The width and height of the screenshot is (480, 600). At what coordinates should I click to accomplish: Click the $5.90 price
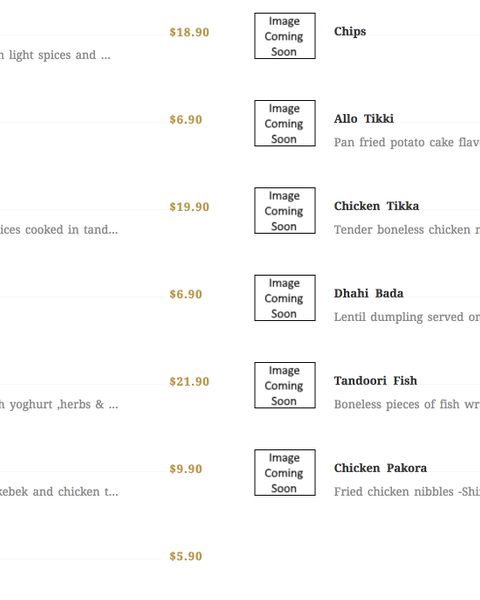(186, 556)
